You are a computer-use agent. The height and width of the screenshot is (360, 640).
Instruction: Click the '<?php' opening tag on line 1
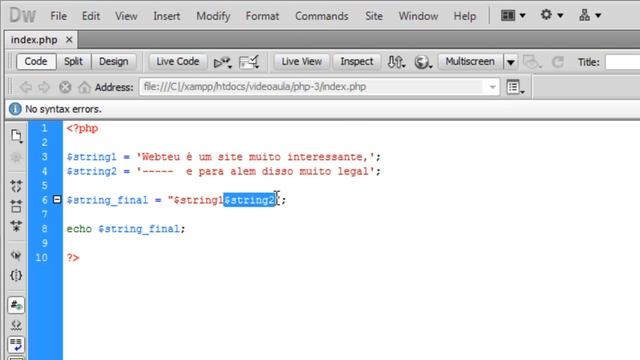pyautogui.click(x=82, y=129)
